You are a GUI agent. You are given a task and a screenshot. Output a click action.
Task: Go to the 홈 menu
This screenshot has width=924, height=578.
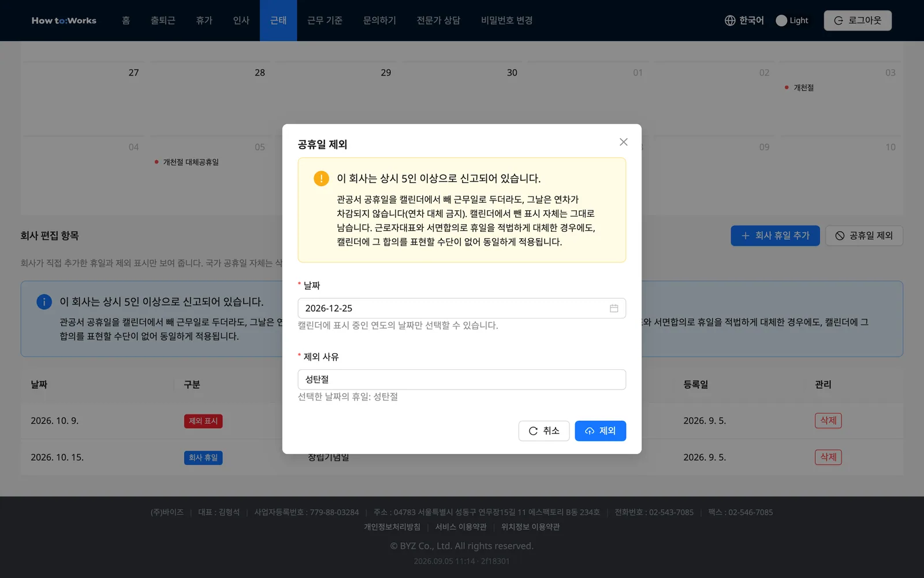pyautogui.click(x=126, y=21)
